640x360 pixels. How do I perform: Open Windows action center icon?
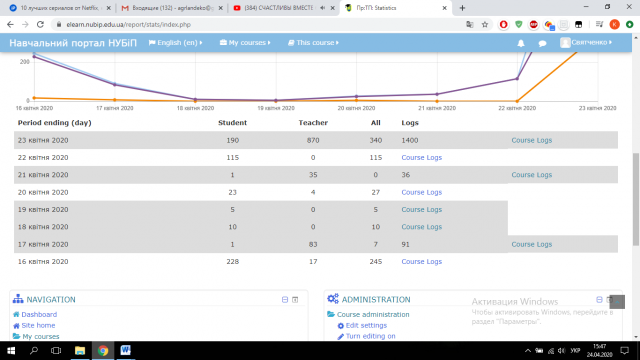pyautogui.click(x=624, y=351)
